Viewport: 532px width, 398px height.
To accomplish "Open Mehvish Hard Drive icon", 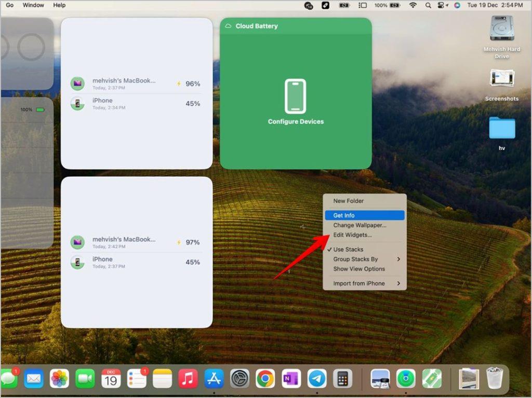I will (502, 37).
